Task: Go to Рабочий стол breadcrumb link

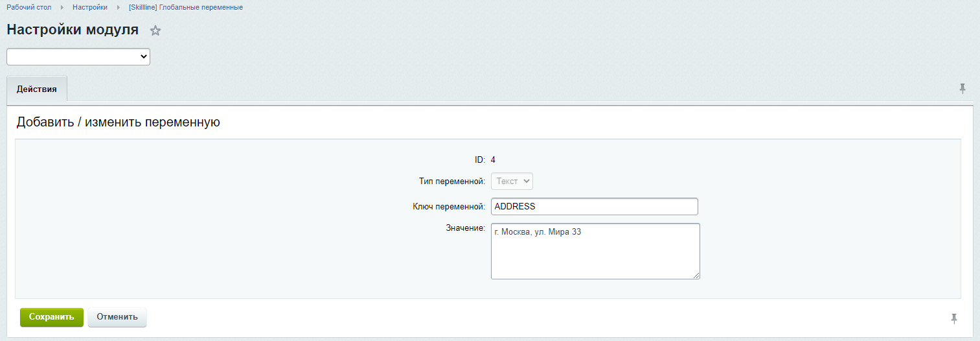Action: tap(29, 7)
